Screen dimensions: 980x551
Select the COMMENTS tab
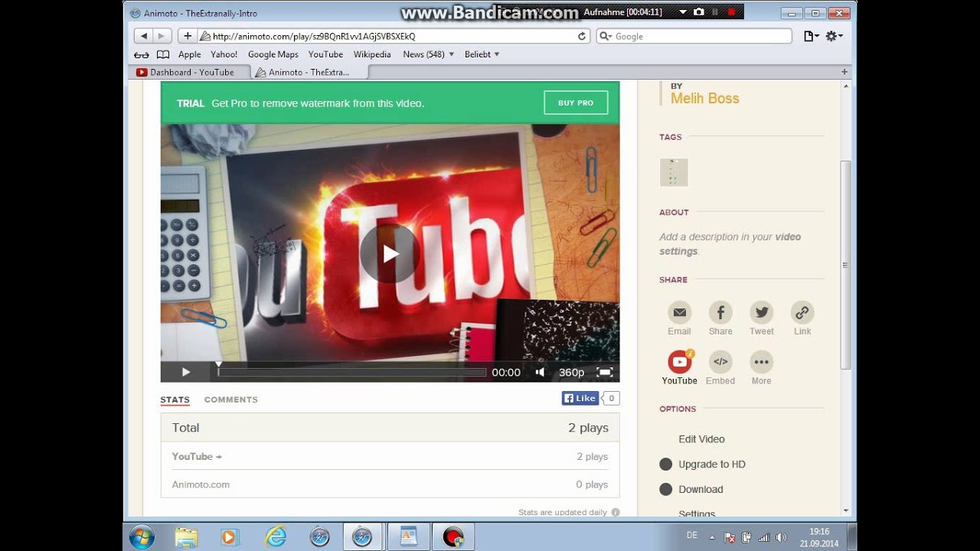(x=231, y=399)
